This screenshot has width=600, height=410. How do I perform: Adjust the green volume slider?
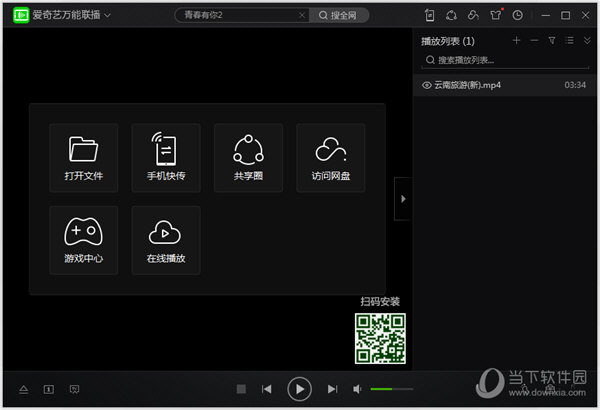click(x=390, y=389)
